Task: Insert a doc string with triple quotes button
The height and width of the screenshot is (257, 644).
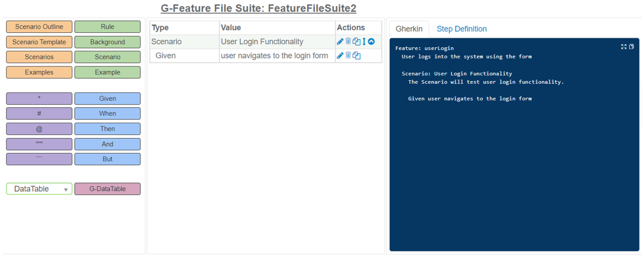Action: click(39, 144)
